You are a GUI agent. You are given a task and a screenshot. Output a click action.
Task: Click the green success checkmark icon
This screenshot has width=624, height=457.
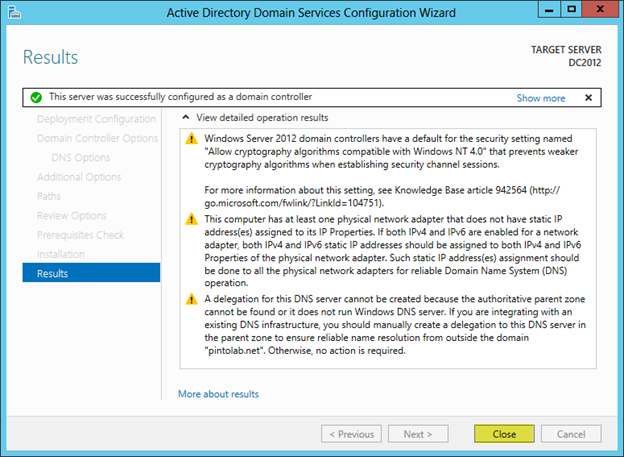pos(36,98)
